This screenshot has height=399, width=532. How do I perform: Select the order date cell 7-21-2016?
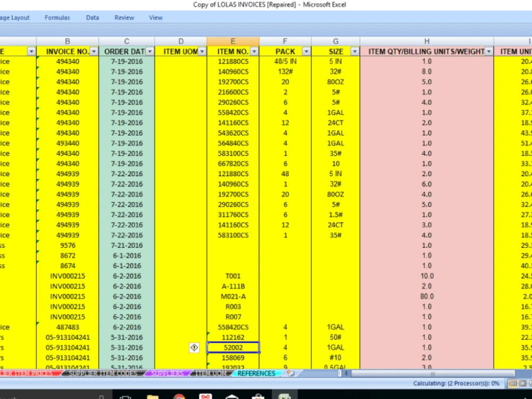pos(127,245)
